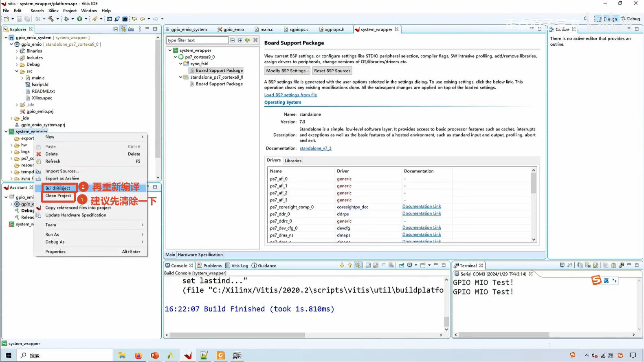Image resolution: width=644 pixels, height=362 pixels.
Task: Click Modify BSP Settings button
Action: tap(287, 71)
